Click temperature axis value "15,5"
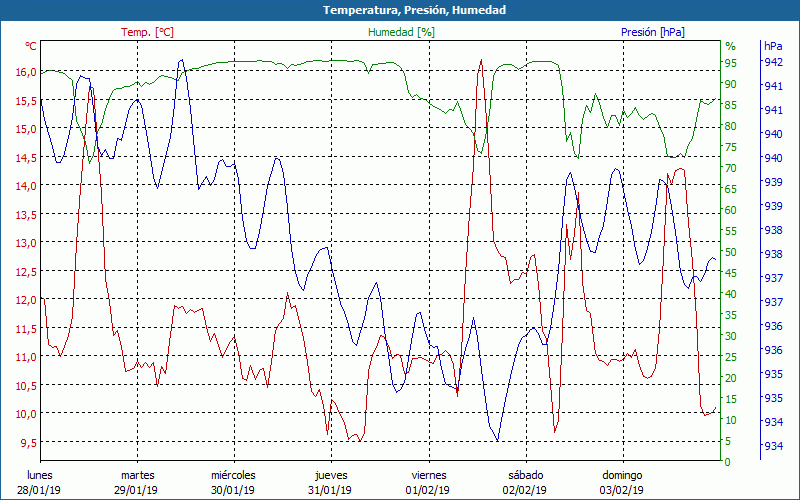The image size is (800, 500). (27, 100)
